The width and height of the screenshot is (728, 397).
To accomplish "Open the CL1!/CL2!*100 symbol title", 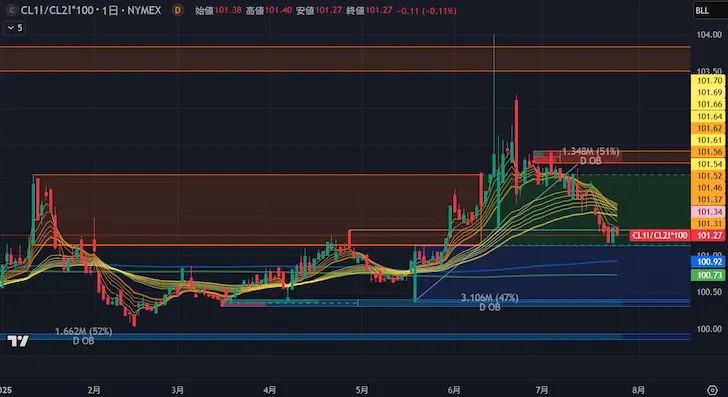I will click(91, 10).
